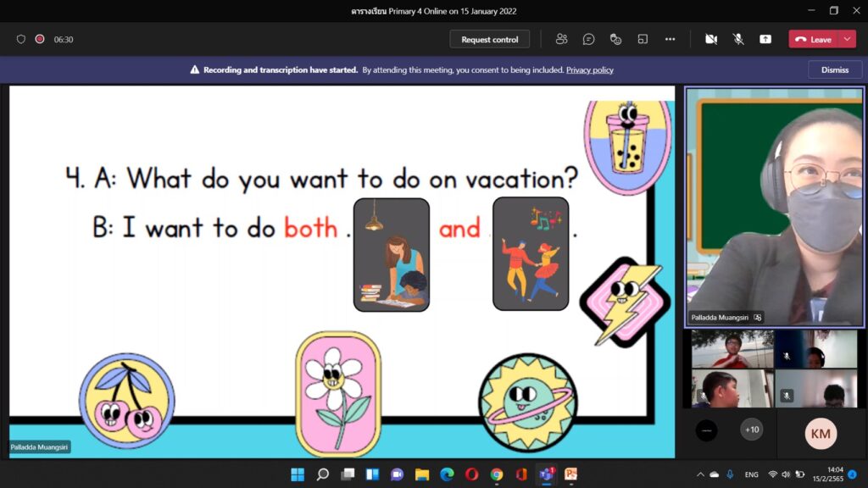Open the notification center badge
868x488 pixels.
853,474
